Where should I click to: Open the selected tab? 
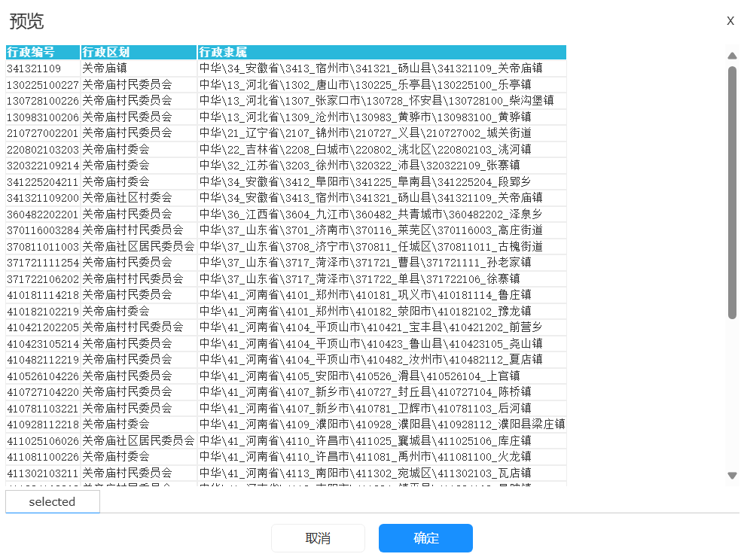[x=53, y=502]
